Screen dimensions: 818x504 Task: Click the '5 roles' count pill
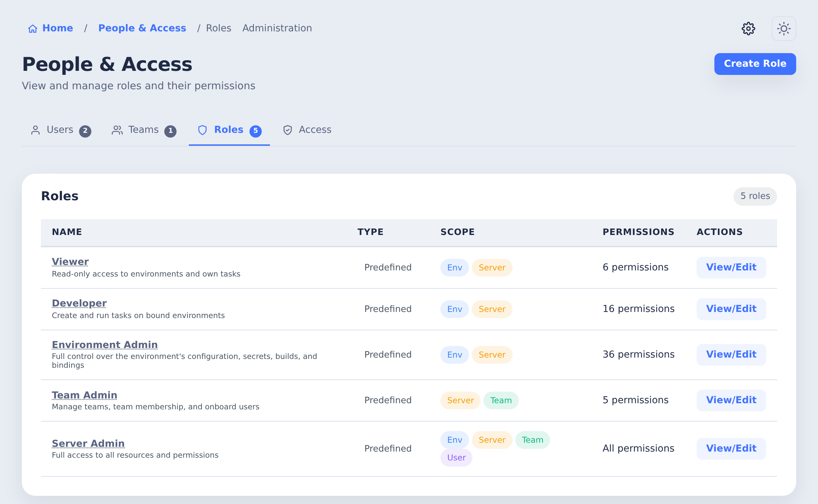tap(755, 196)
